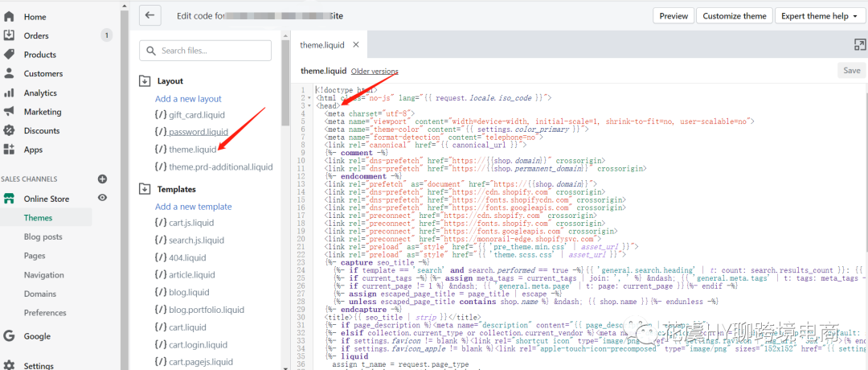Click the Sales Channels heading
This screenshot has height=370, width=868.
coord(29,179)
